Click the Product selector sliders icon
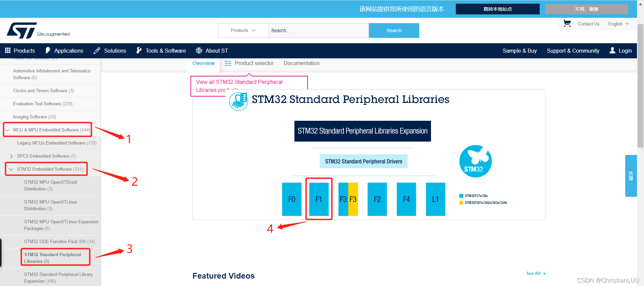 (228, 63)
